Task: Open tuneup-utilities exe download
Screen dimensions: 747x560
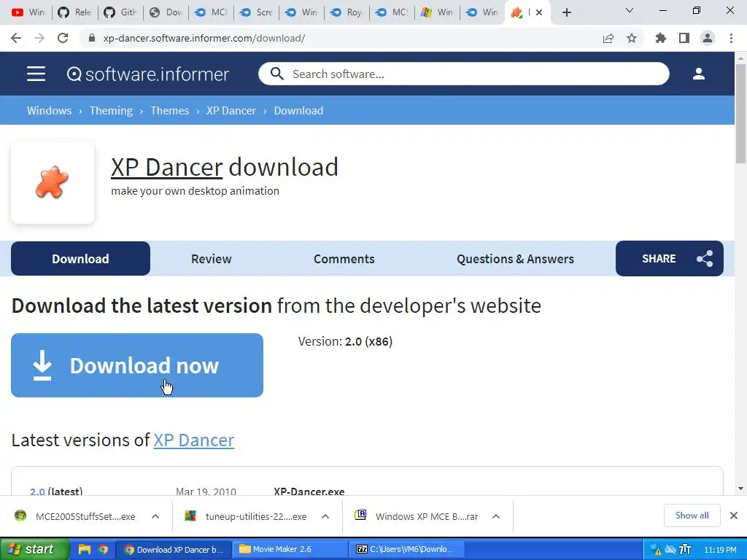Action: click(246, 516)
